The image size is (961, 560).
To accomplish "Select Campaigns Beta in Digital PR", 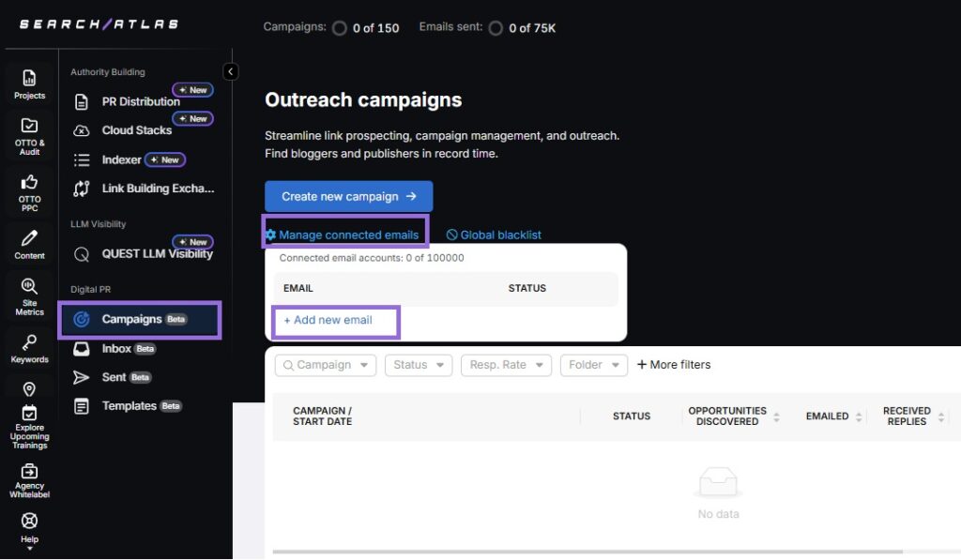I will click(141, 319).
